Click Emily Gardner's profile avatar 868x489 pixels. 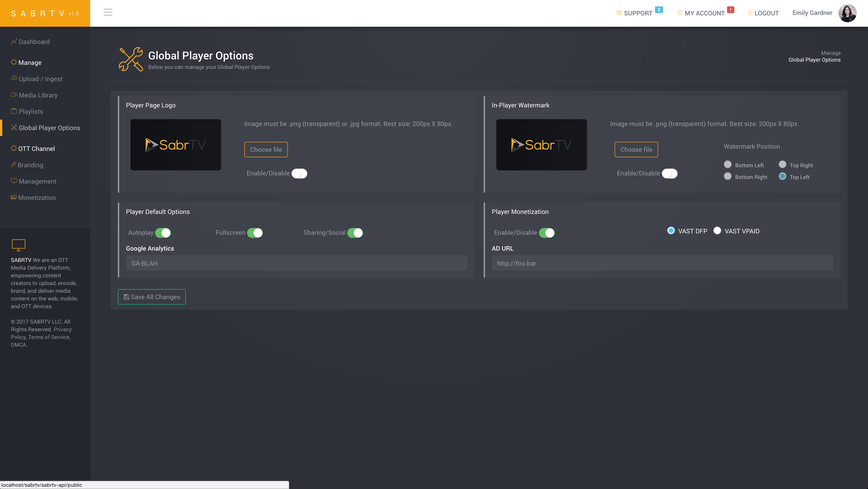(x=847, y=13)
